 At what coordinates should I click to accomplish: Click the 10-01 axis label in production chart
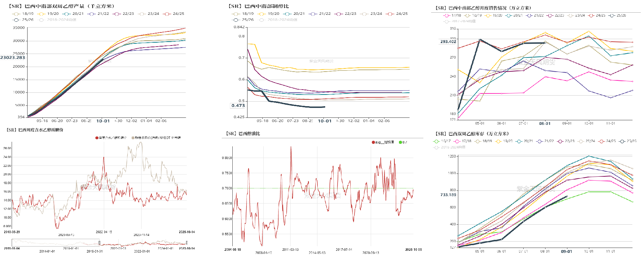[x=103, y=121]
